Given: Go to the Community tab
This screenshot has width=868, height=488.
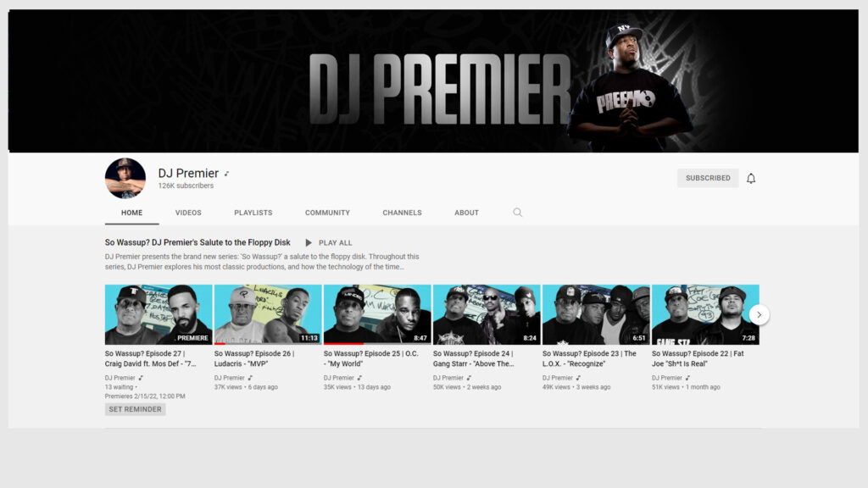Looking at the screenshot, I should [327, 213].
